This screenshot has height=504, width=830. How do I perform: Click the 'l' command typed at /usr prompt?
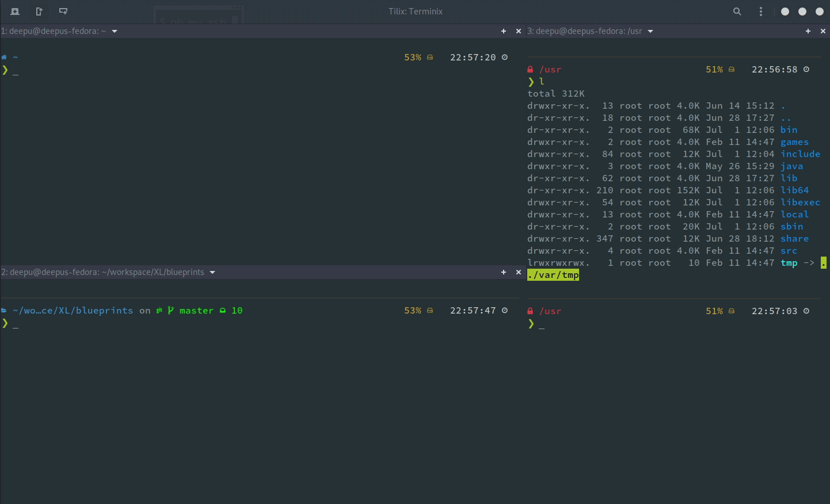[x=542, y=81]
